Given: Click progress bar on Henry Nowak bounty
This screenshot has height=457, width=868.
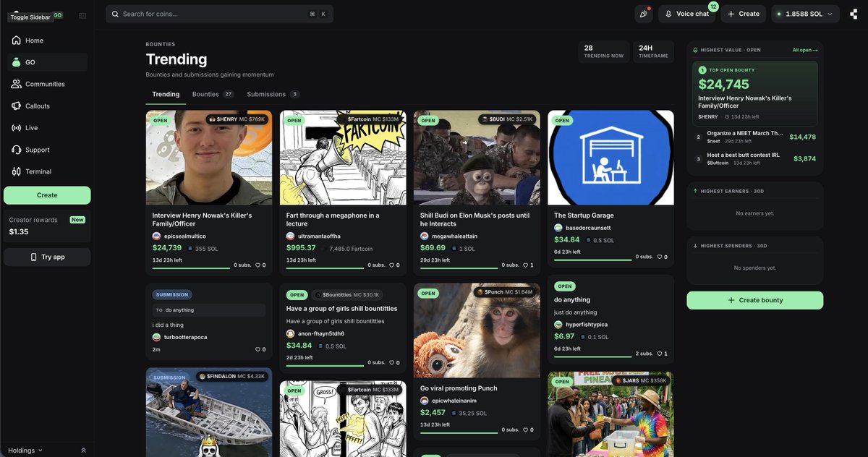Looking at the screenshot, I should 191,268.
